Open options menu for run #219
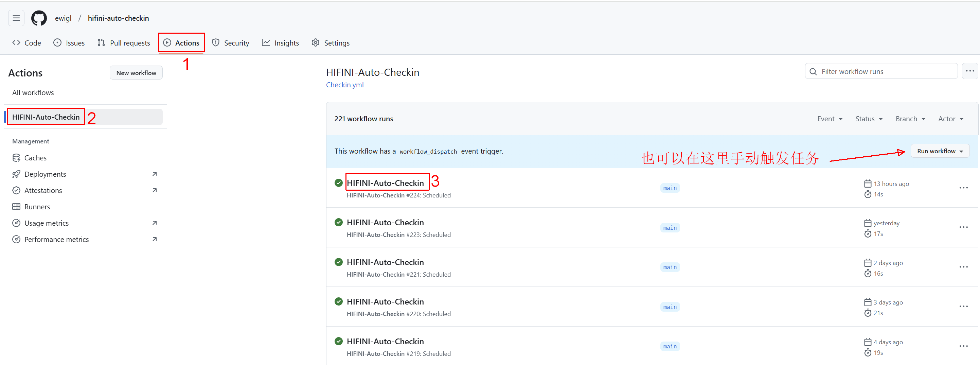980x365 pixels. [x=963, y=346]
